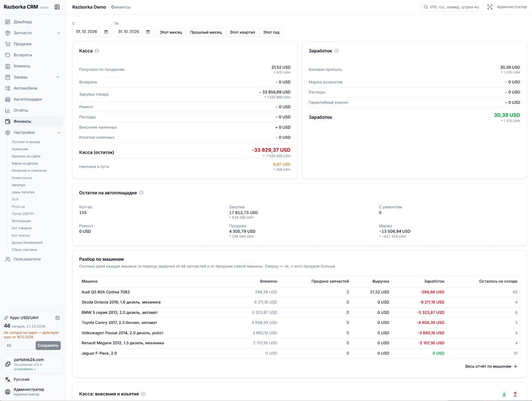Open barcode scanner icon in header
The height and width of the screenshot is (401, 532).
pyautogui.click(x=490, y=7)
